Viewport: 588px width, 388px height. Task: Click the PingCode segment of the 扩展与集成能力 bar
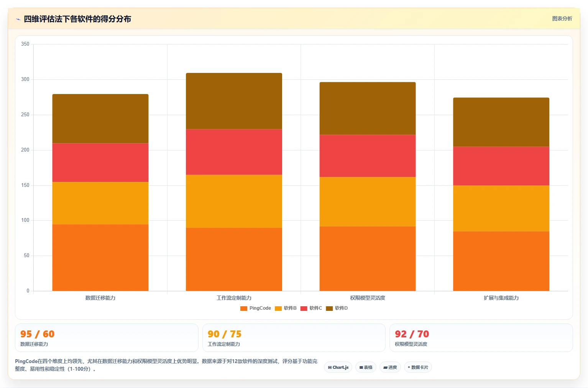coord(501,261)
